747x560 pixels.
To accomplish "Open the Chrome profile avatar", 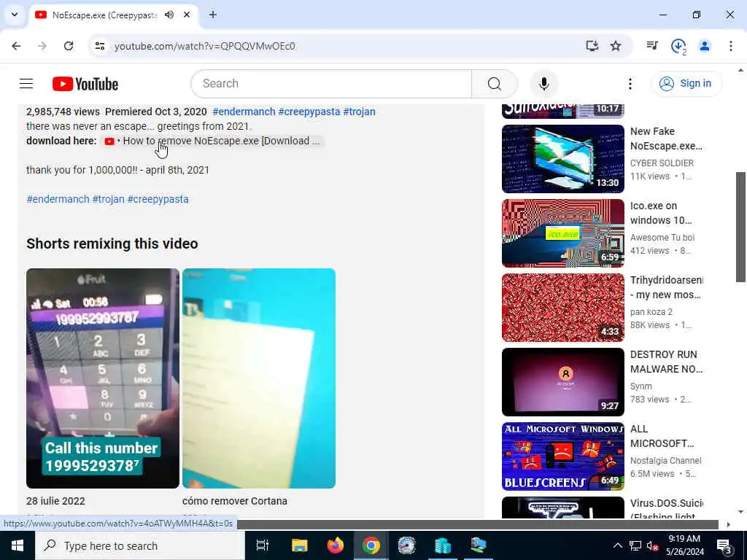I will 705,46.
